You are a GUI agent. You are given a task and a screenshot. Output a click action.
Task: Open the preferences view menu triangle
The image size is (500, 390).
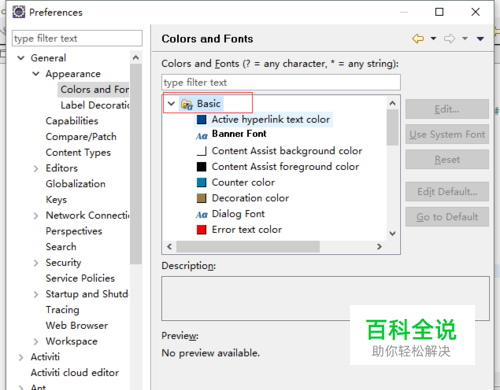[480, 39]
